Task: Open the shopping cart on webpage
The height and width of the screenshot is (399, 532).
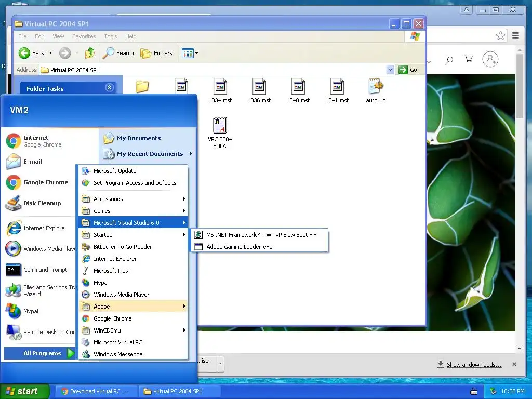Action: tap(469, 59)
